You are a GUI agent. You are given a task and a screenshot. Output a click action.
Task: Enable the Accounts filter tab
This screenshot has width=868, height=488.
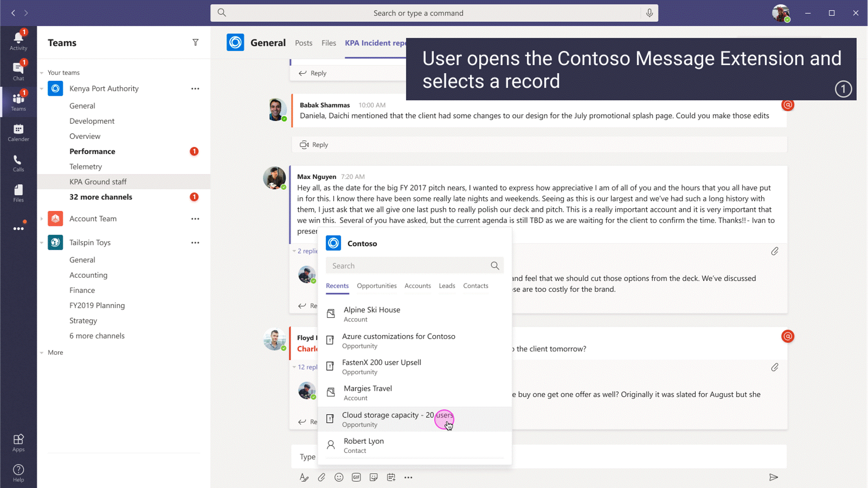[x=417, y=286]
